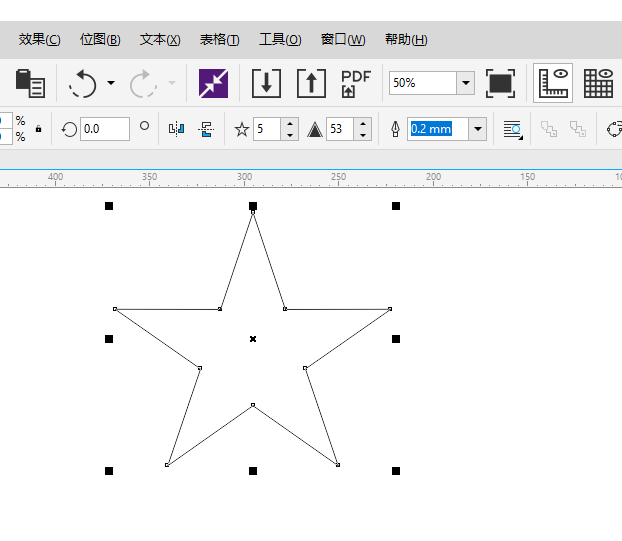Screen dimensions: 622x541
Task: Click the mirror vertically icon
Action: pyautogui.click(x=206, y=129)
